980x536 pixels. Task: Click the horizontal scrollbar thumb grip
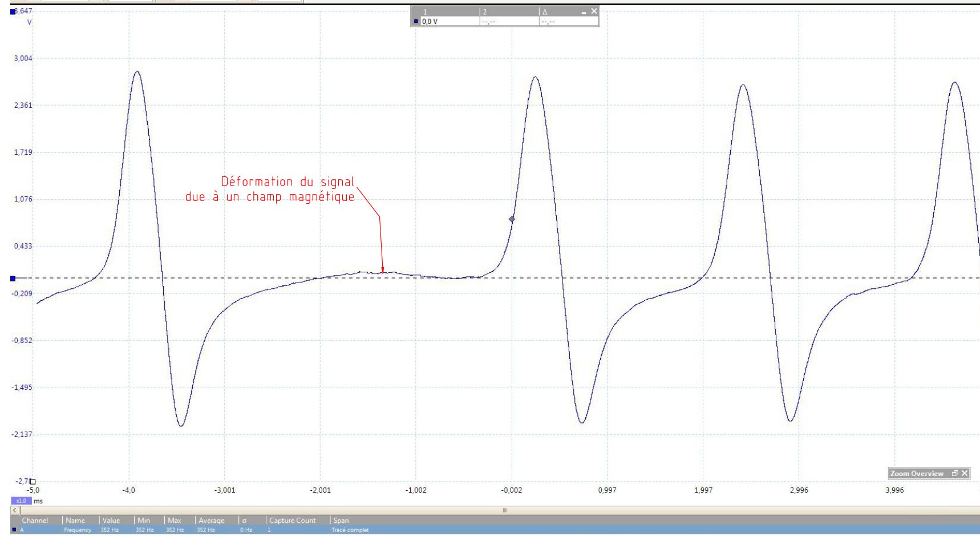504,510
